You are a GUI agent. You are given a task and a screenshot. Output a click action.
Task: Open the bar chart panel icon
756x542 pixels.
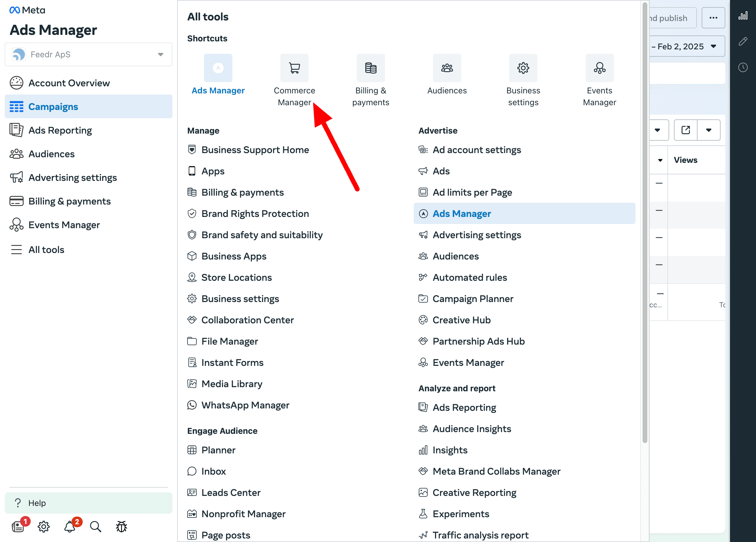click(743, 16)
